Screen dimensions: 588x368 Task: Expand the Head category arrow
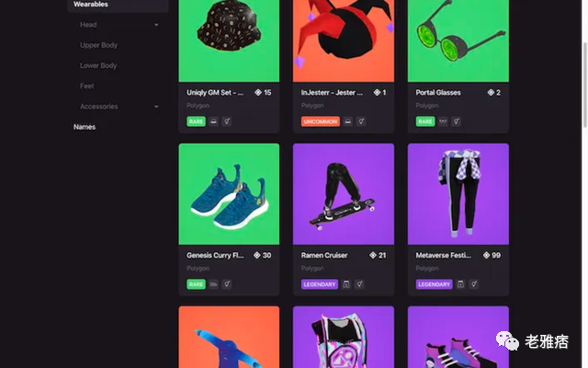tap(156, 25)
